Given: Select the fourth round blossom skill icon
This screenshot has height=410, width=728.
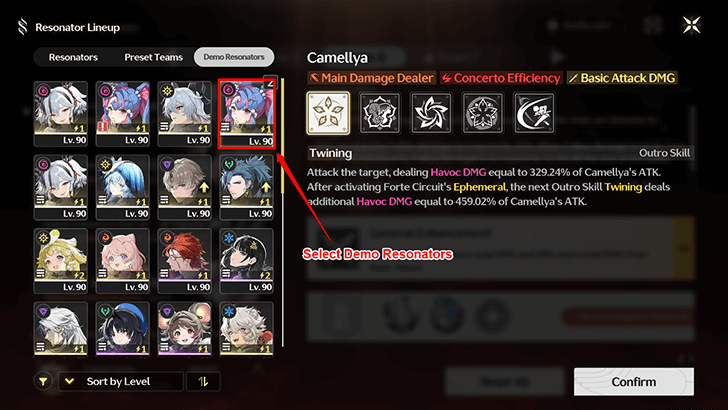Looking at the screenshot, I should [x=482, y=113].
